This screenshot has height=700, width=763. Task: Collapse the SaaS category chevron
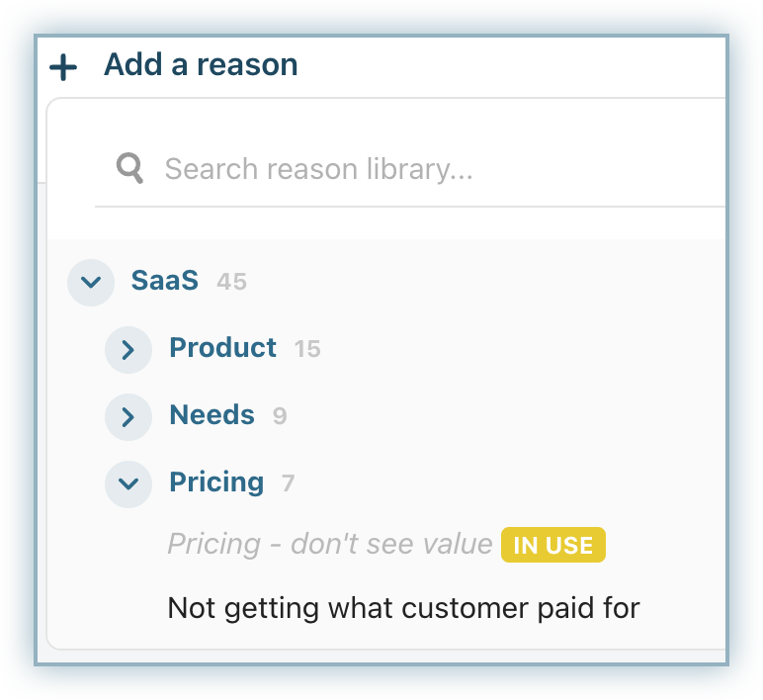click(91, 282)
